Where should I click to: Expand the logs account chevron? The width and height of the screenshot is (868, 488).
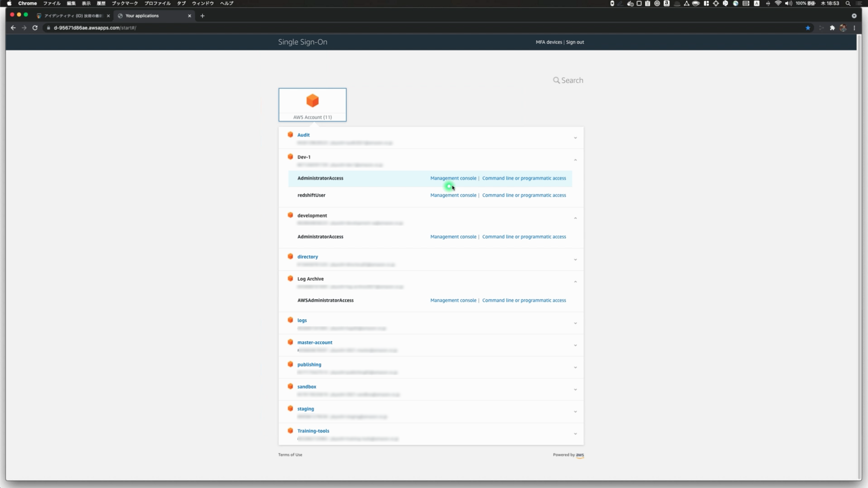click(575, 323)
